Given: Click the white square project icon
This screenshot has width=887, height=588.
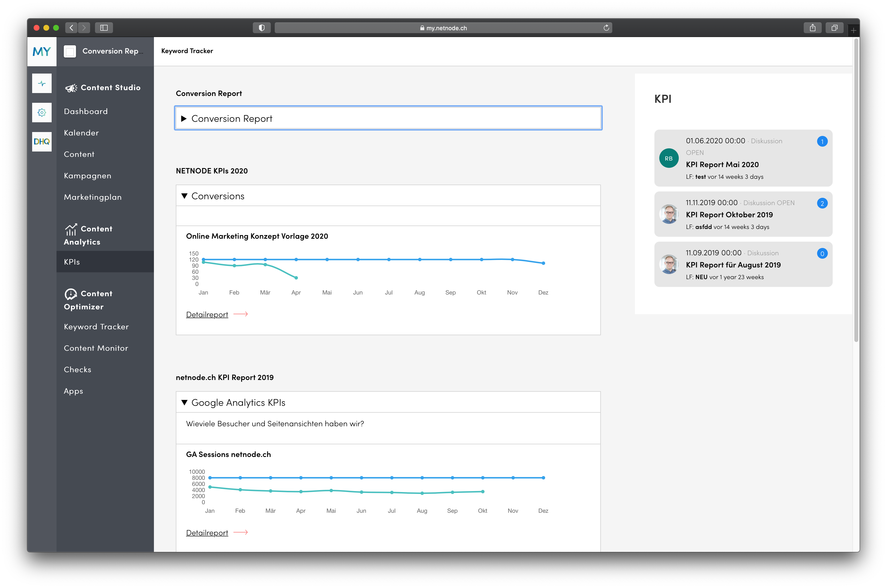Looking at the screenshot, I should [70, 51].
